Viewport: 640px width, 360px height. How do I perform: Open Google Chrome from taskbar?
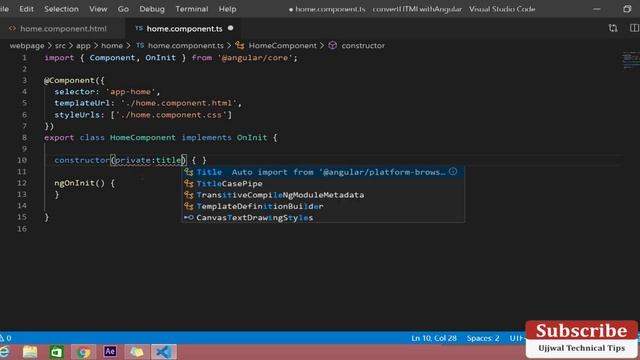pos(83,352)
